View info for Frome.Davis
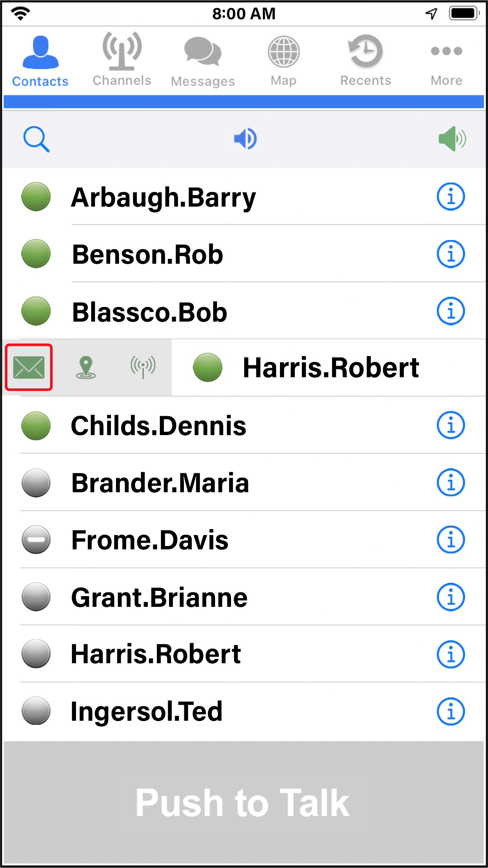Viewport: 488px width, 868px height. [x=451, y=540]
